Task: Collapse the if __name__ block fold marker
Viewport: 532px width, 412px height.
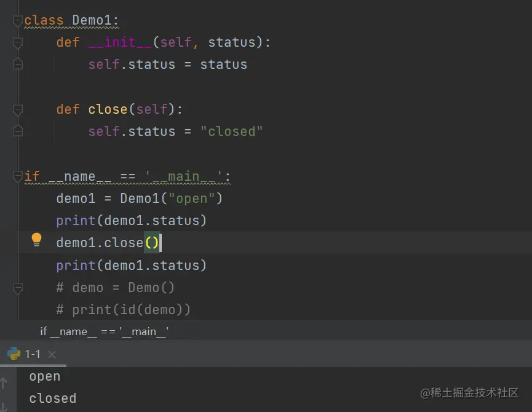Action: click(18, 176)
